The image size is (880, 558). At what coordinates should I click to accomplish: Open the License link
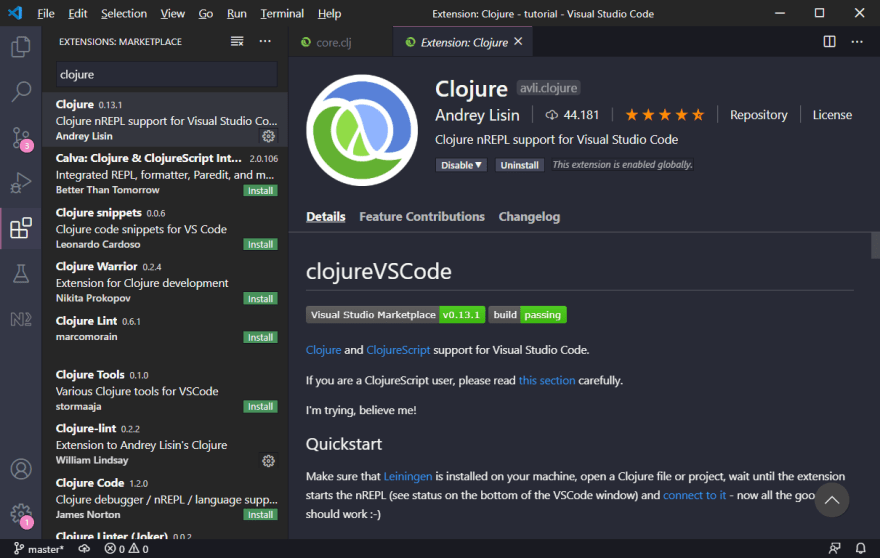click(832, 115)
